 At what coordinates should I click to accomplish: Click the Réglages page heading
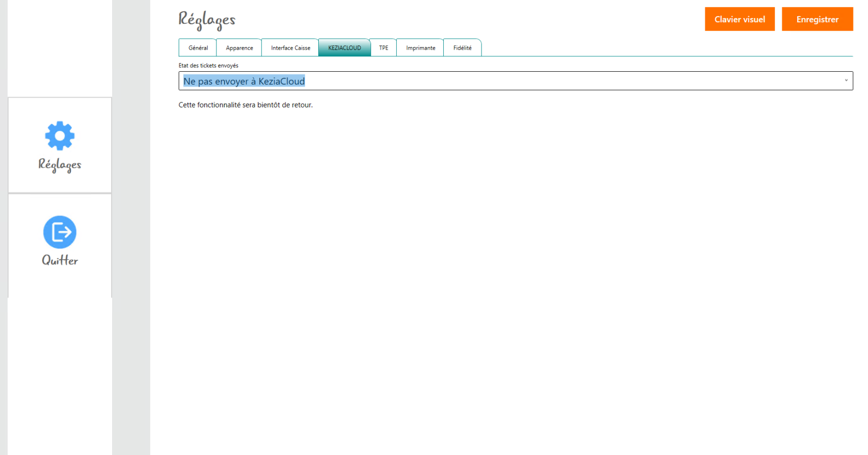pyautogui.click(x=207, y=20)
